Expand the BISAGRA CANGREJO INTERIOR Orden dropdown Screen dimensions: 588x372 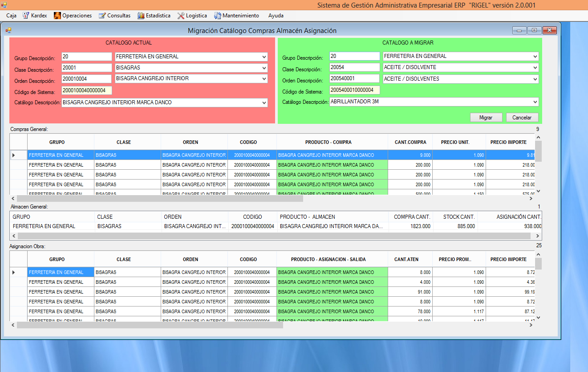click(264, 78)
